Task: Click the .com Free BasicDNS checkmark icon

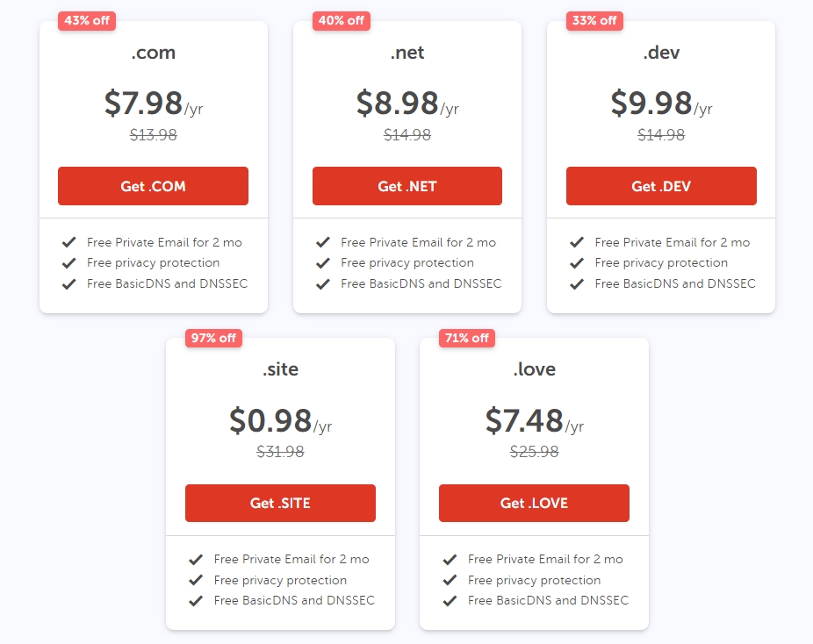Action: (68, 284)
